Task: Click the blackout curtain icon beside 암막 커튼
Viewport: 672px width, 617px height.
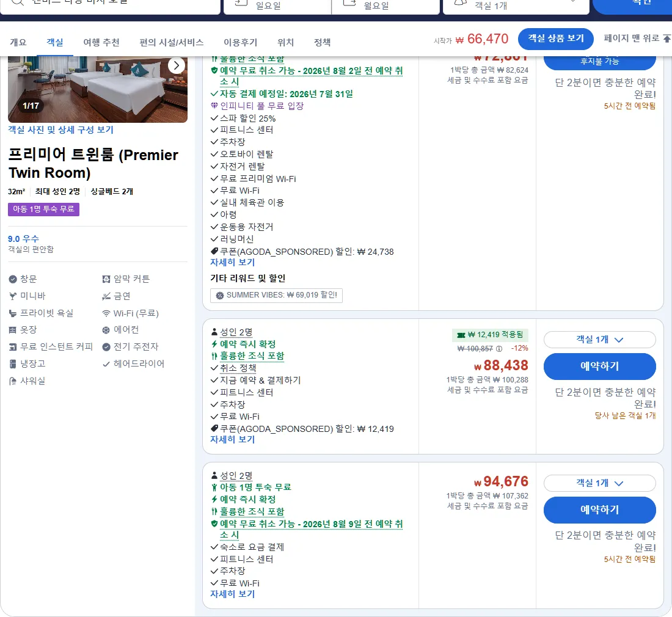Action: [x=106, y=279]
